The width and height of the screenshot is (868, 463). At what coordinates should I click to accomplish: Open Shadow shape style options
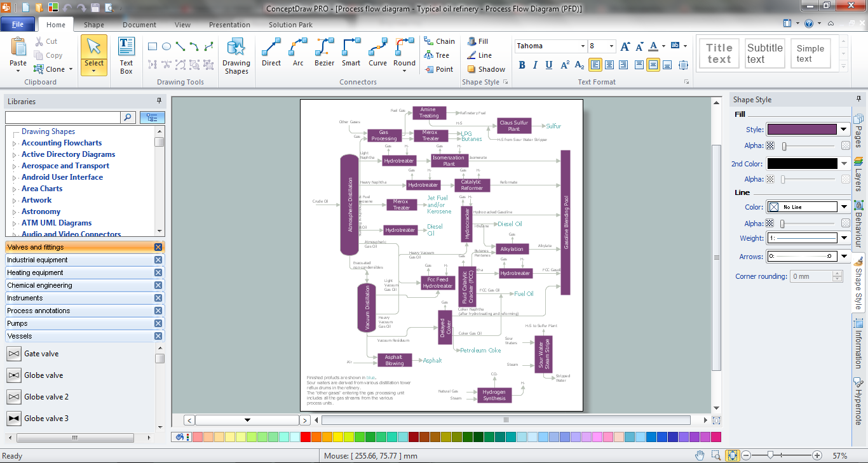click(486, 69)
